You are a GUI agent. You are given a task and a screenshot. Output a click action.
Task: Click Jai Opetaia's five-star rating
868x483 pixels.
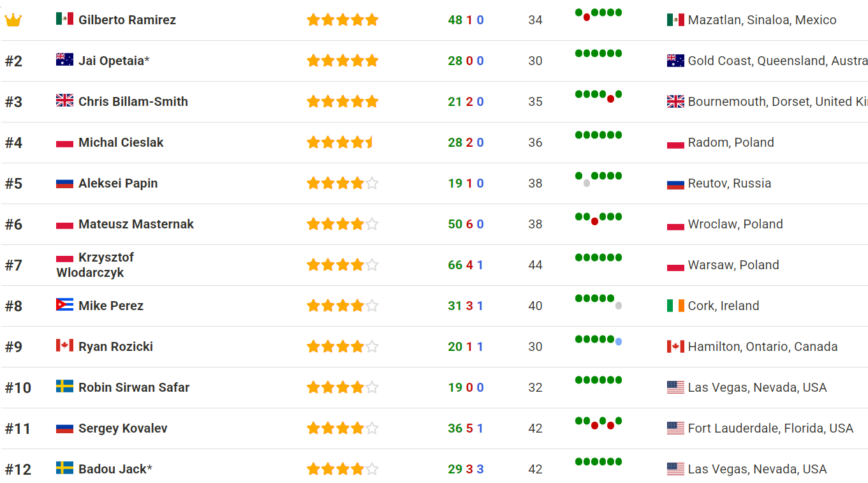pyautogui.click(x=342, y=61)
